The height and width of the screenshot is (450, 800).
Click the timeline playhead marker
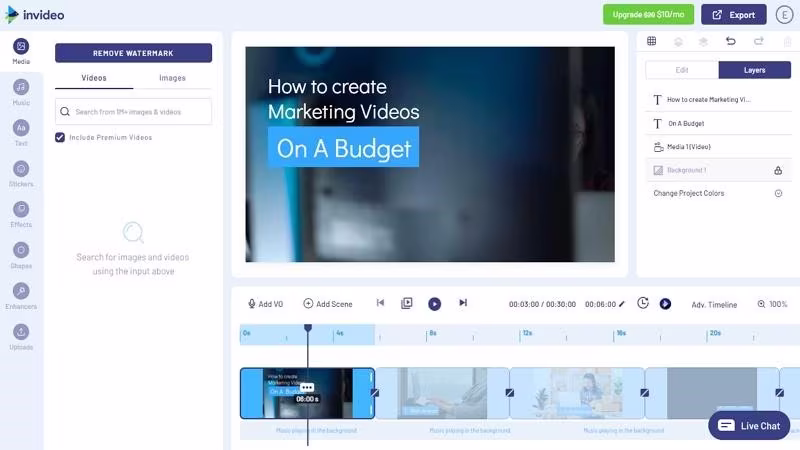(x=308, y=328)
